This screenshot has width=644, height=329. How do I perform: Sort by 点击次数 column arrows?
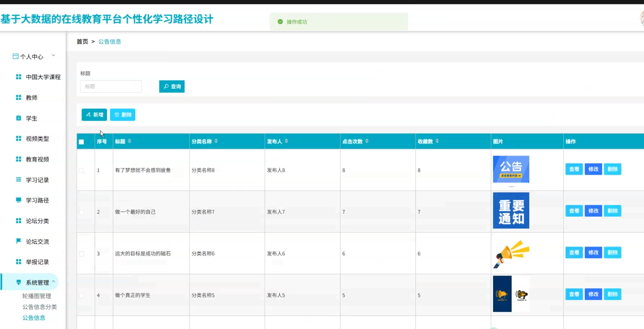pos(367,141)
